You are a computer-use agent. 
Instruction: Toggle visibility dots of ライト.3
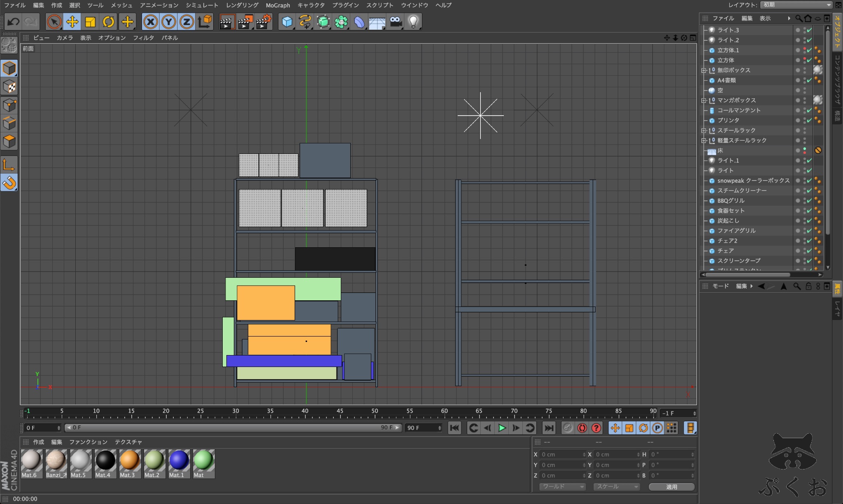point(804,30)
